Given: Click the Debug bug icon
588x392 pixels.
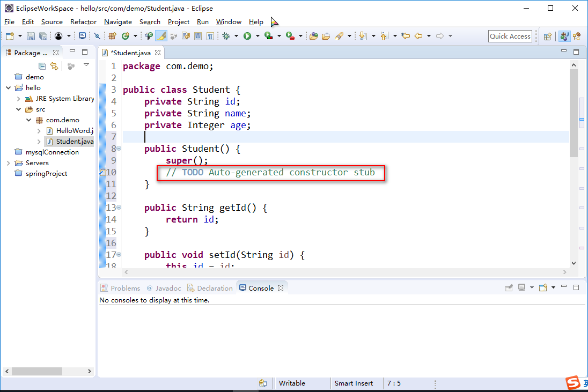Looking at the screenshot, I should point(226,36).
